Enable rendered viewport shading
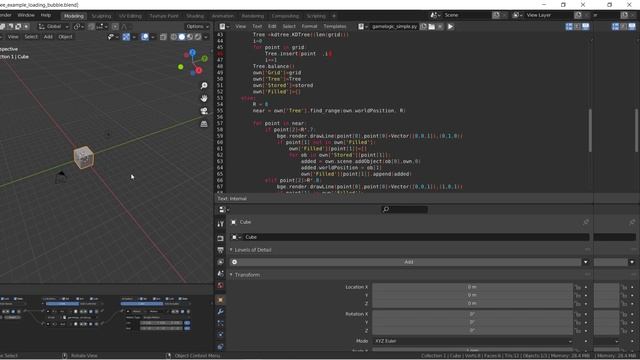 click(198, 37)
